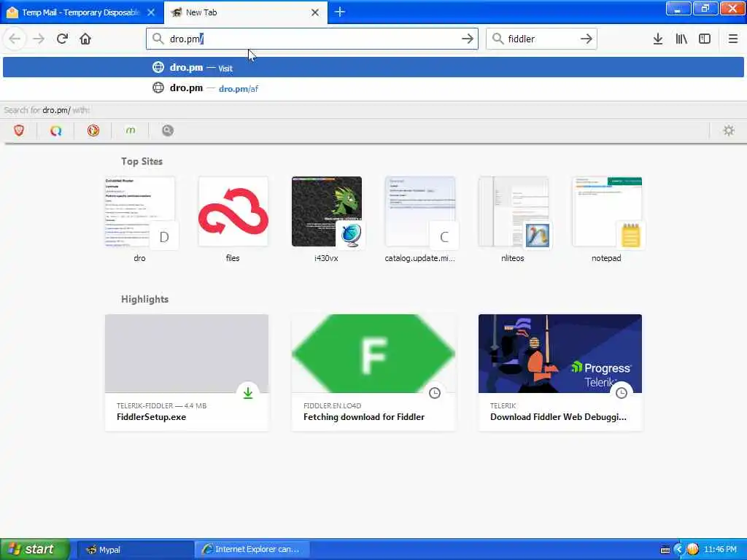747x560 pixels.
Task: Click into the address bar field
Action: tap(312, 39)
